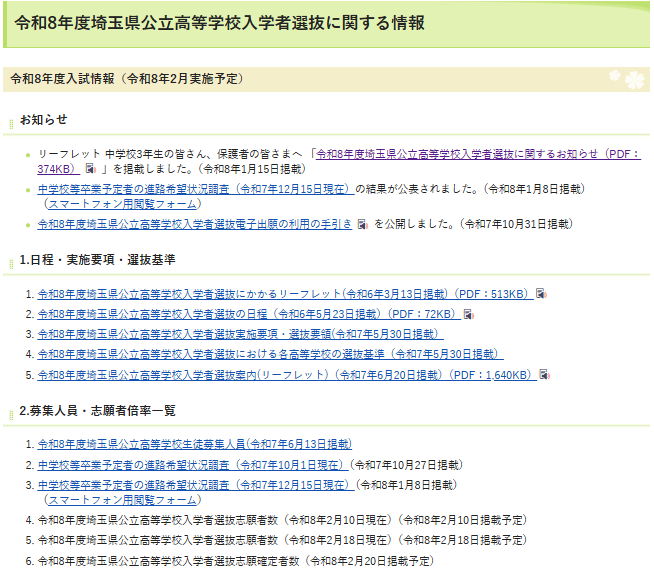Open the 令和8年度 お知らせ PDF (374KB) leaflet link
Image resolution: width=654 pixels, height=581 pixels.
point(478,154)
